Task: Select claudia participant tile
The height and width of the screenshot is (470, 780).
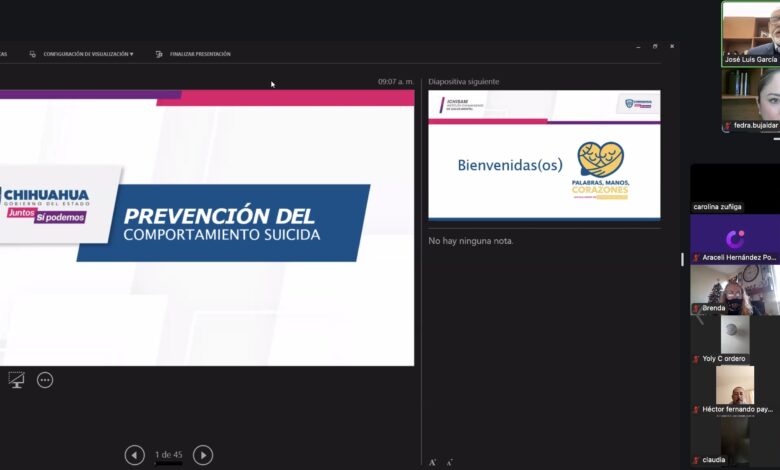Action: coord(735,442)
